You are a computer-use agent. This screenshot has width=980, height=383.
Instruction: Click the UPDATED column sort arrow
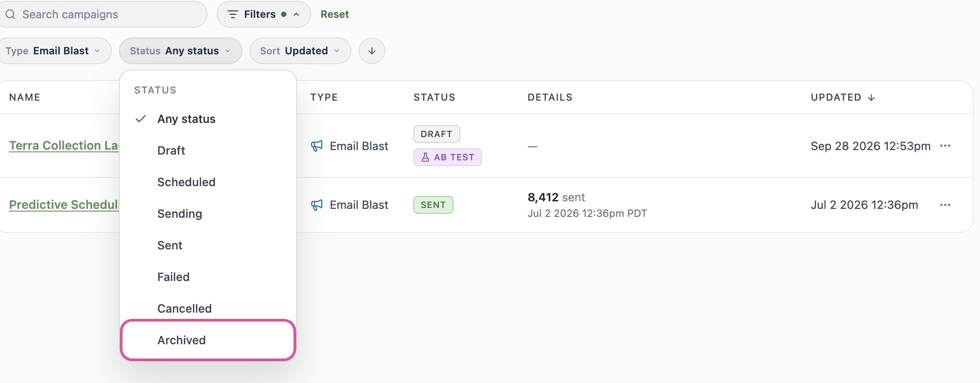tap(871, 98)
